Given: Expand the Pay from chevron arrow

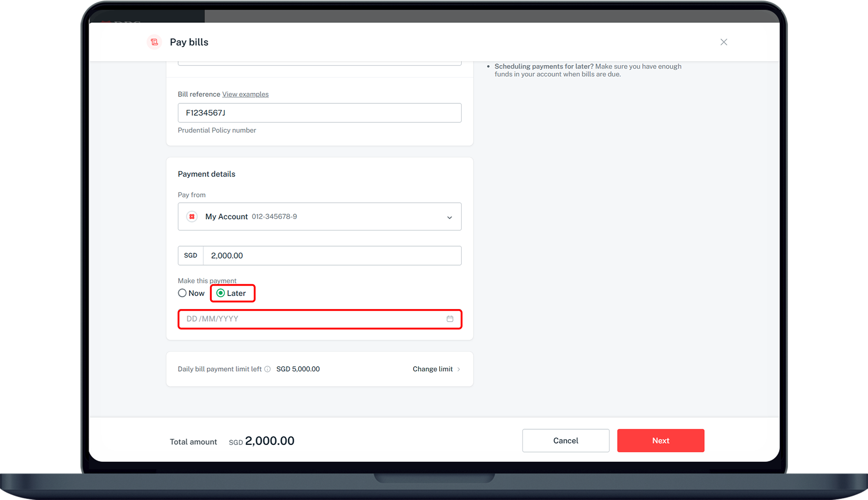Looking at the screenshot, I should (x=450, y=217).
